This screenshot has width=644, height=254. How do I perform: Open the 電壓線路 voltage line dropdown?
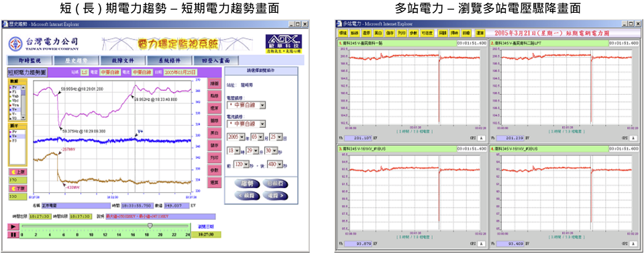click(246, 105)
